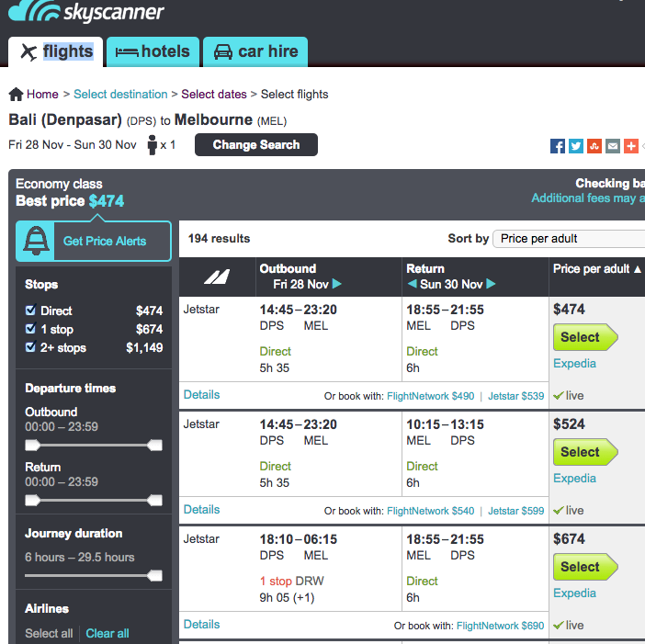Image resolution: width=645 pixels, height=644 pixels.
Task: Book with FlightNetwork $540
Action: click(x=431, y=511)
